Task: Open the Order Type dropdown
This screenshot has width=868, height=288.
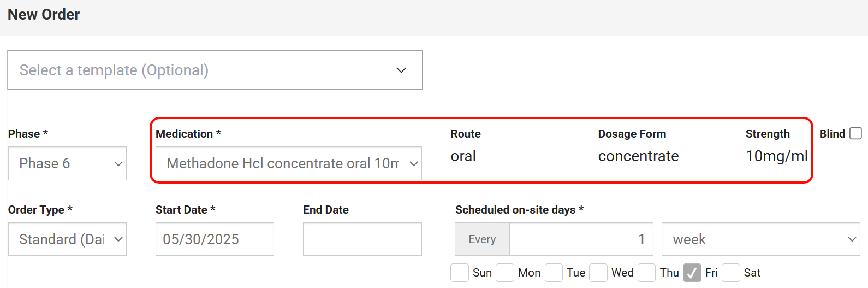Action: pos(67,239)
